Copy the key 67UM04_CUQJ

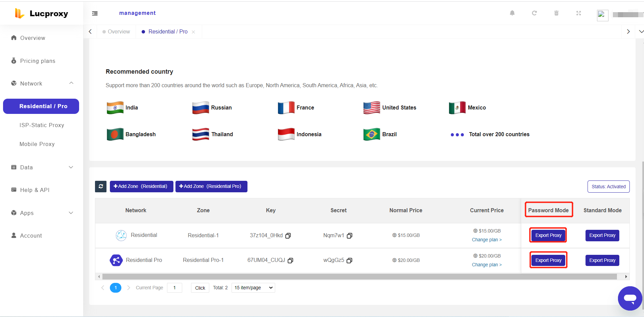pyautogui.click(x=290, y=260)
